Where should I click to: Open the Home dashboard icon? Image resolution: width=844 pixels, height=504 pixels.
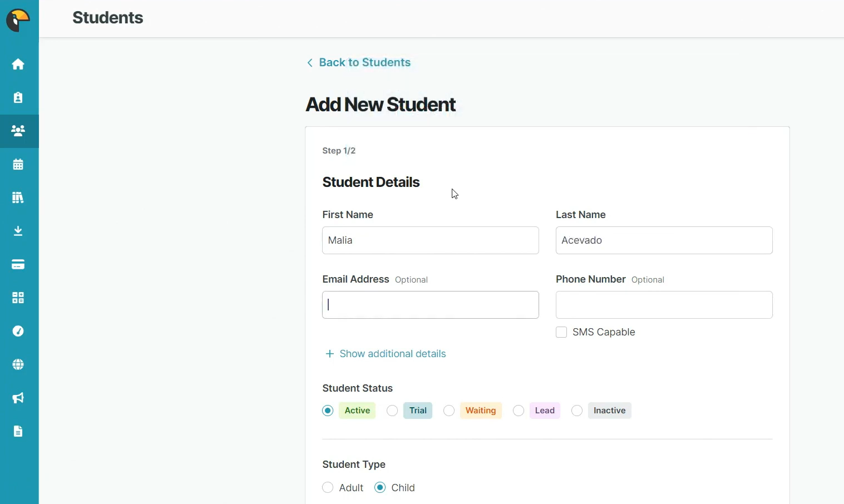pyautogui.click(x=18, y=65)
